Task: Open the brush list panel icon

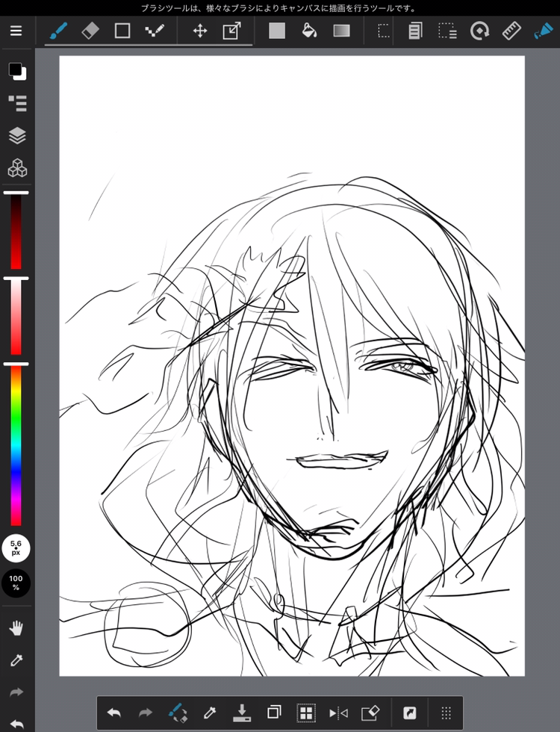Action: tap(17, 103)
